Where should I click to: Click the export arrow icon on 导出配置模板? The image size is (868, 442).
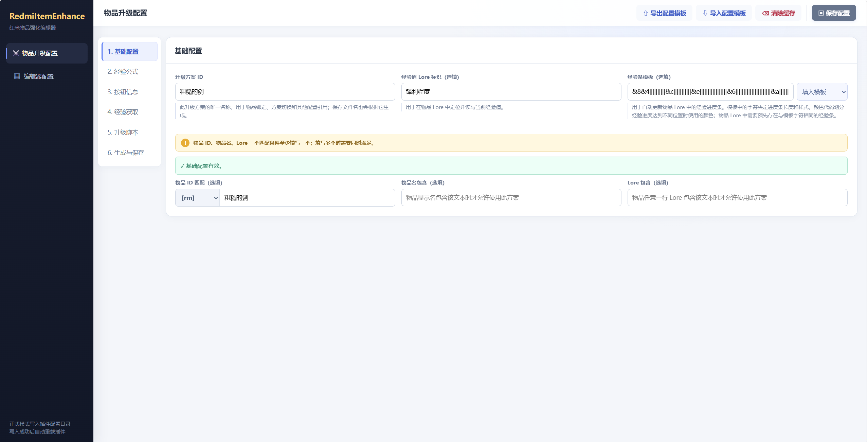[x=646, y=13]
